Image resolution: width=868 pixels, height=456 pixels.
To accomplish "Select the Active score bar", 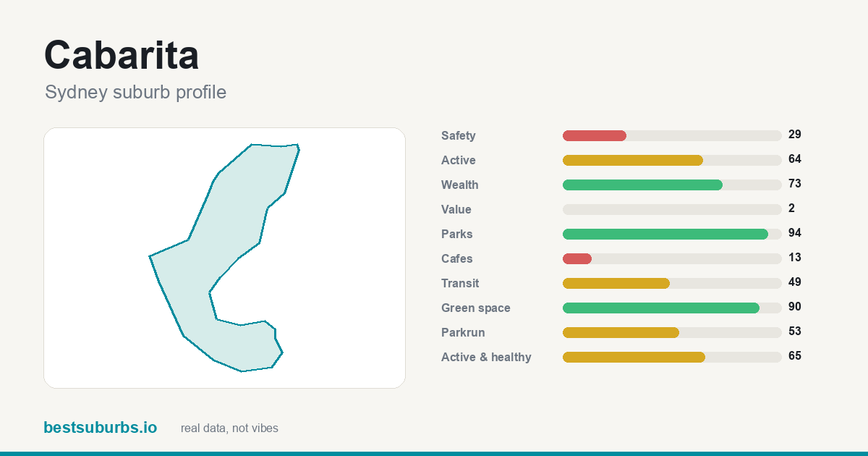I will (x=672, y=160).
